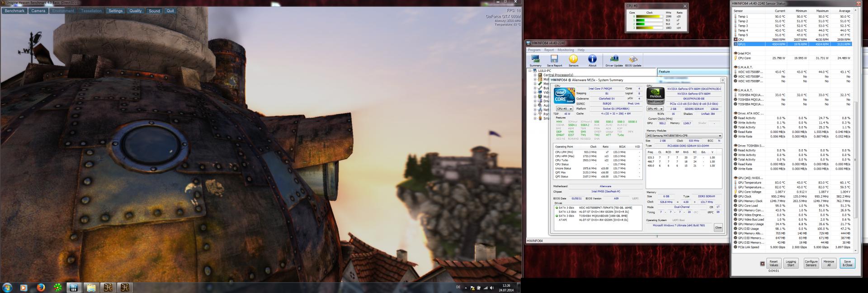
Task: Open Settings in Heaven Benchmark
Action: (x=116, y=11)
